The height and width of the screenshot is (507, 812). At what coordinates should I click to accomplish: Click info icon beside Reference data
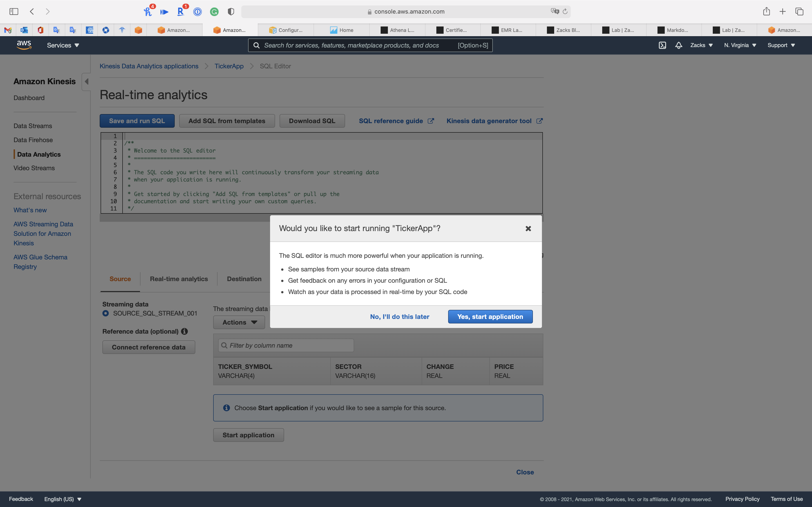point(184,331)
